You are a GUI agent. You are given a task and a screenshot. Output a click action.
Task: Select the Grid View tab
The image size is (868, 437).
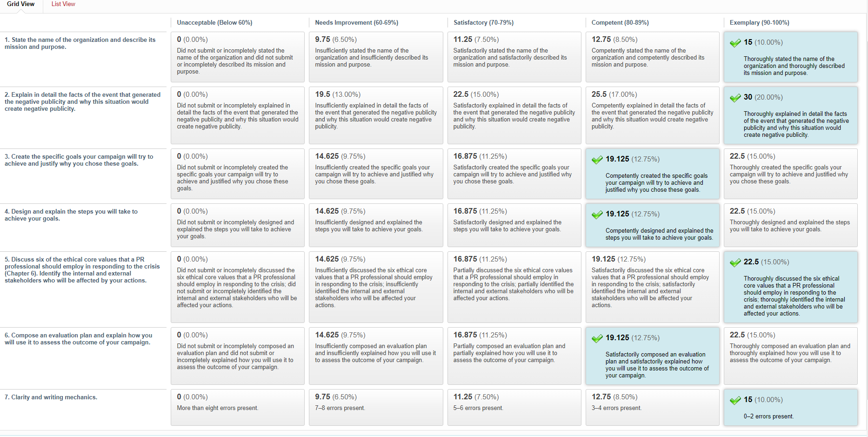(20, 4)
